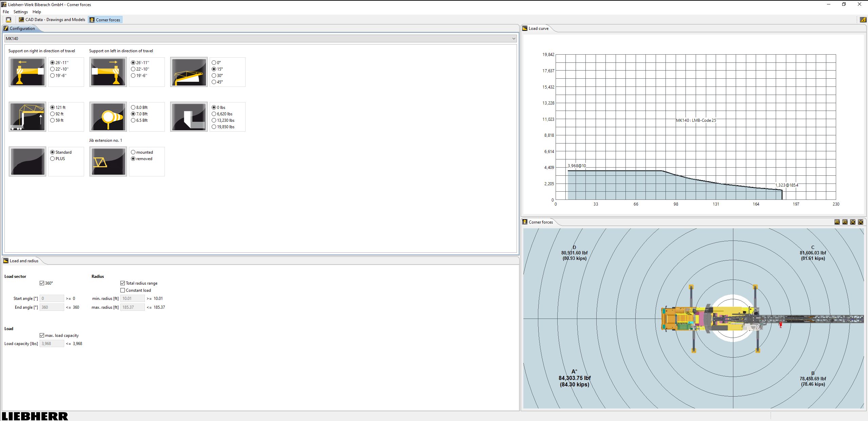Click the max. radius input field
The image size is (868, 421).
pos(132,307)
